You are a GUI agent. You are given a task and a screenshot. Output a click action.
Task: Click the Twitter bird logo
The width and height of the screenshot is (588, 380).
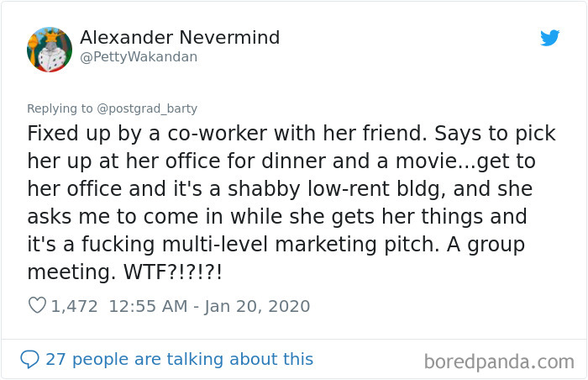coord(549,38)
